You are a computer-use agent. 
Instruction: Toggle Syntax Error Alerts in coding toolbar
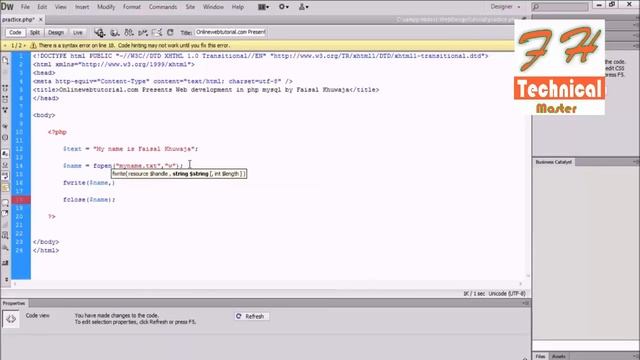coord(5,188)
